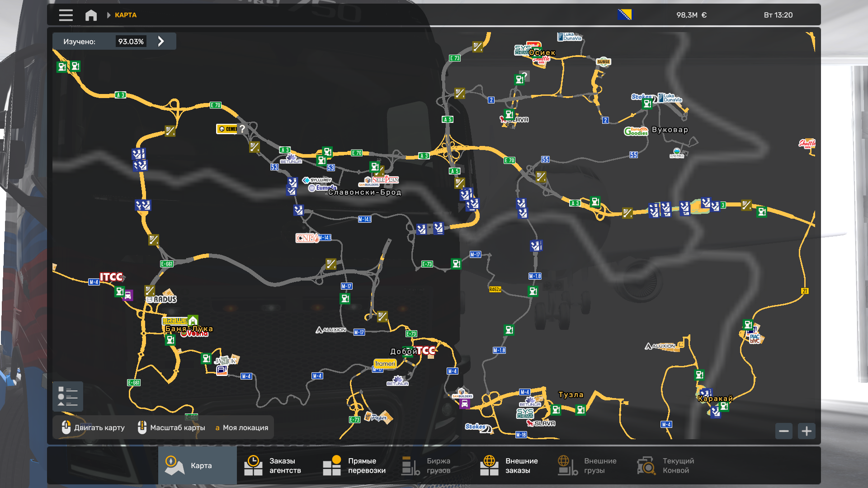
Task: Open Внешние заказы section
Action: 509,465
